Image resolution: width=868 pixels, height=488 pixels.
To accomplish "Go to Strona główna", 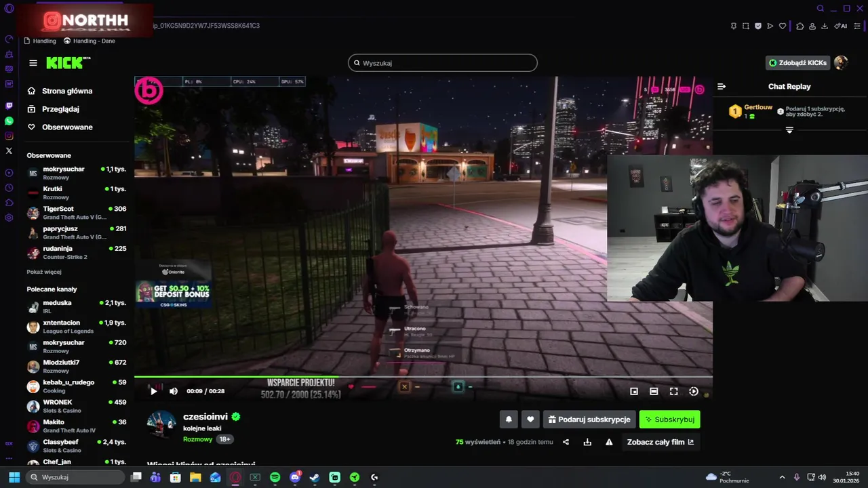I will pyautogui.click(x=60, y=91).
